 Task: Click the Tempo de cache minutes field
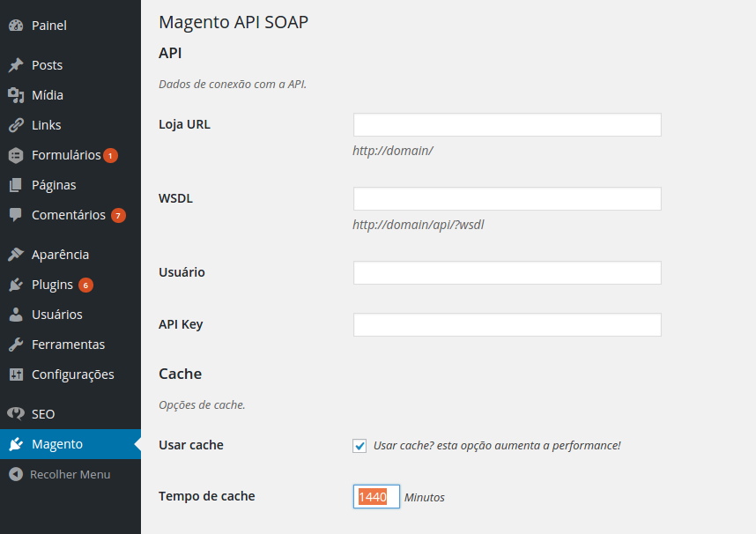(376, 496)
